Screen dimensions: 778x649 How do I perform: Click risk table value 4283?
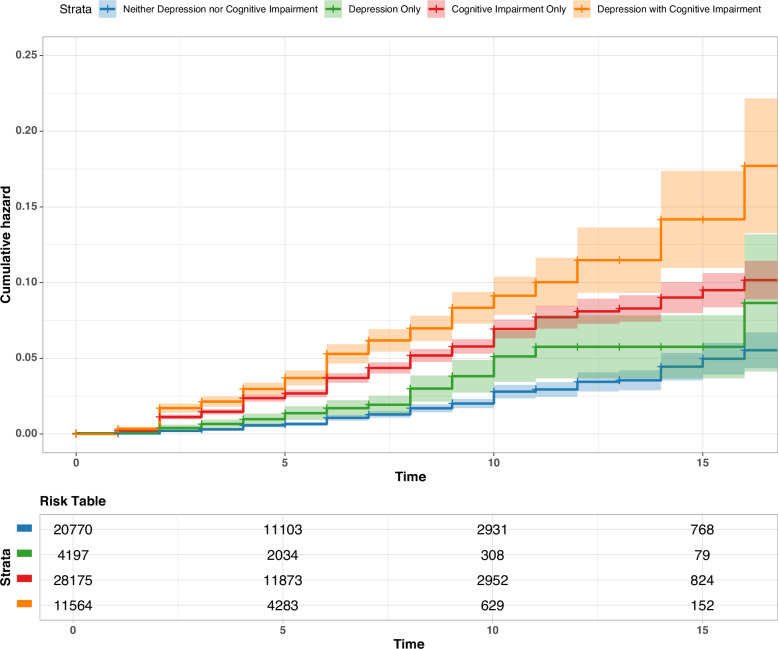coord(282,605)
